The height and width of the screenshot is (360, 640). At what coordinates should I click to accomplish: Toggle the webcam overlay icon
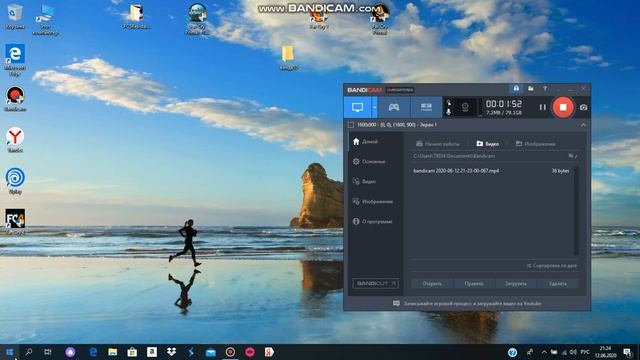(x=465, y=107)
